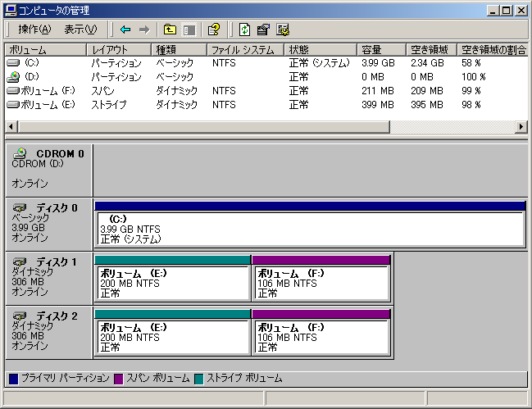Viewport: 532px width, 409px height.
Task: Sort by 空き領域 column header
Action: [x=431, y=49]
